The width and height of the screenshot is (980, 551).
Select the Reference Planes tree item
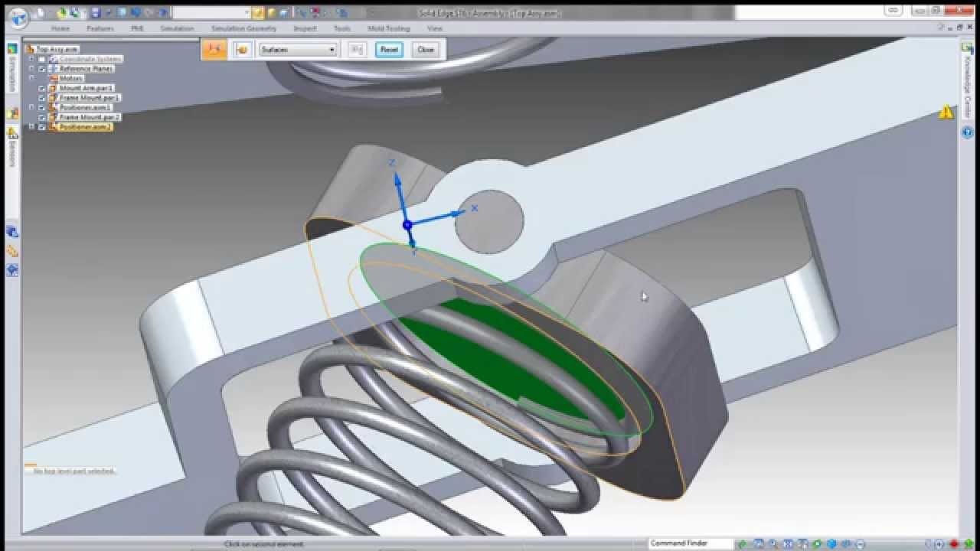point(86,69)
